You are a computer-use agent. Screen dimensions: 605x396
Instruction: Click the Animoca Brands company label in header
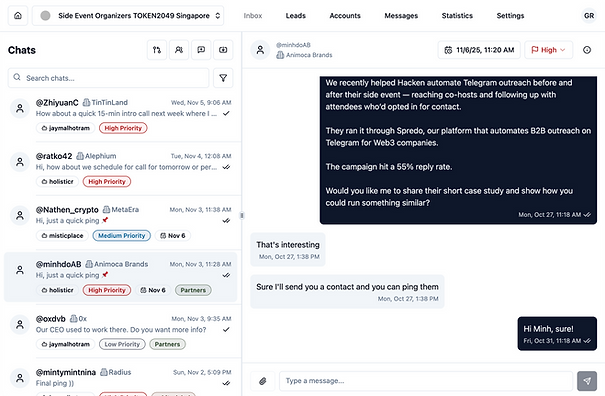[x=304, y=55]
